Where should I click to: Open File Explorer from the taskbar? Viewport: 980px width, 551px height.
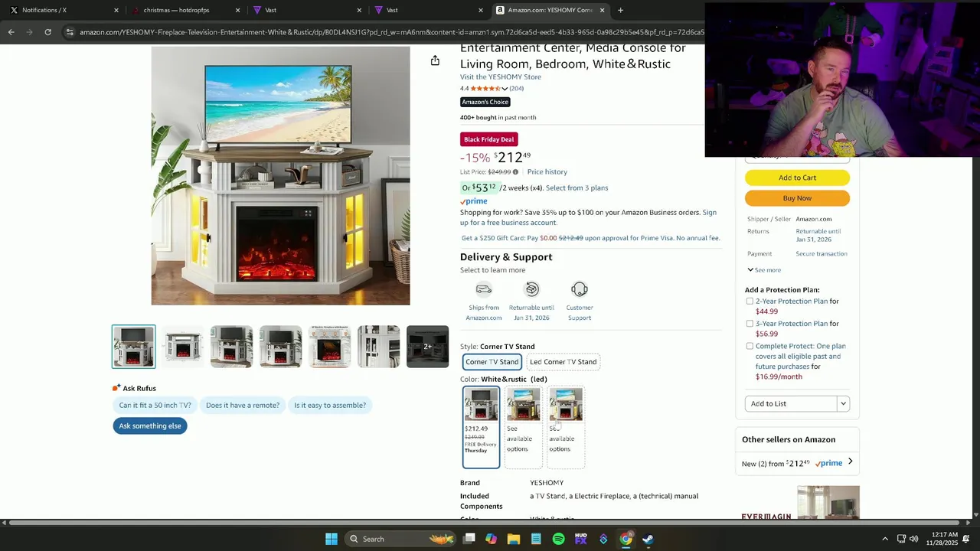[x=514, y=539]
